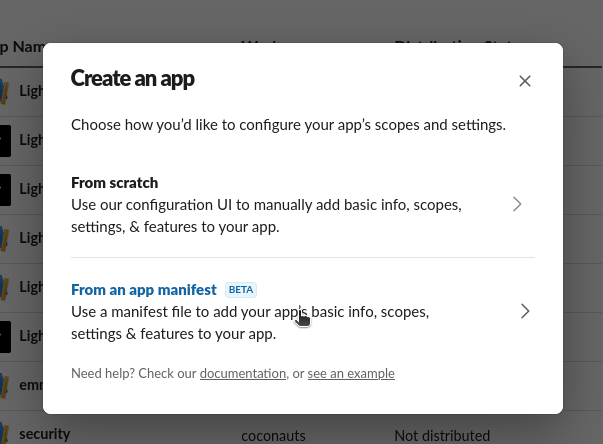
Task: Click the security app's icon
Action: (4, 434)
